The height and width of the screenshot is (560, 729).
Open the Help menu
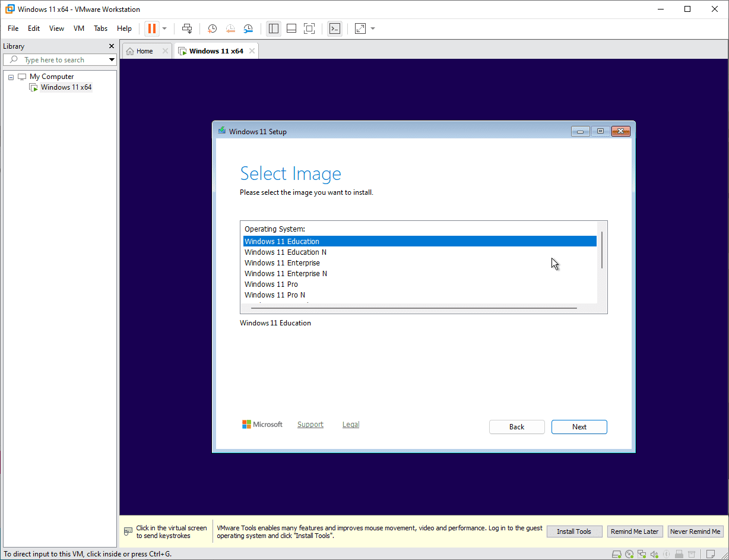pyautogui.click(x=124, y=29)
